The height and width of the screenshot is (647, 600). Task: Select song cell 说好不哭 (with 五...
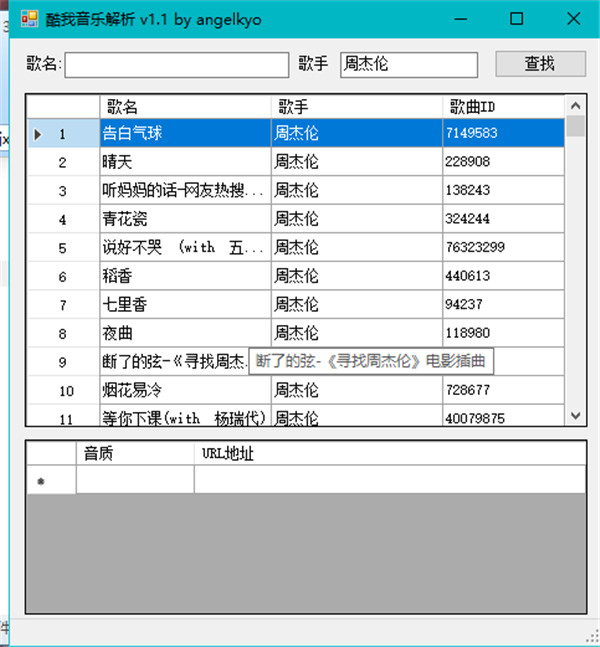[185, 247]
